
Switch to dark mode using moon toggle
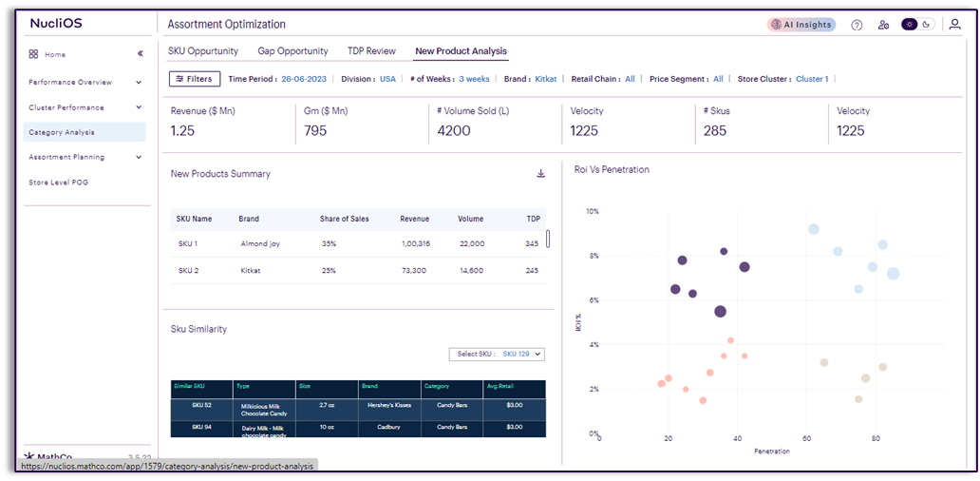pyautogui.click(x=926, y=25)
